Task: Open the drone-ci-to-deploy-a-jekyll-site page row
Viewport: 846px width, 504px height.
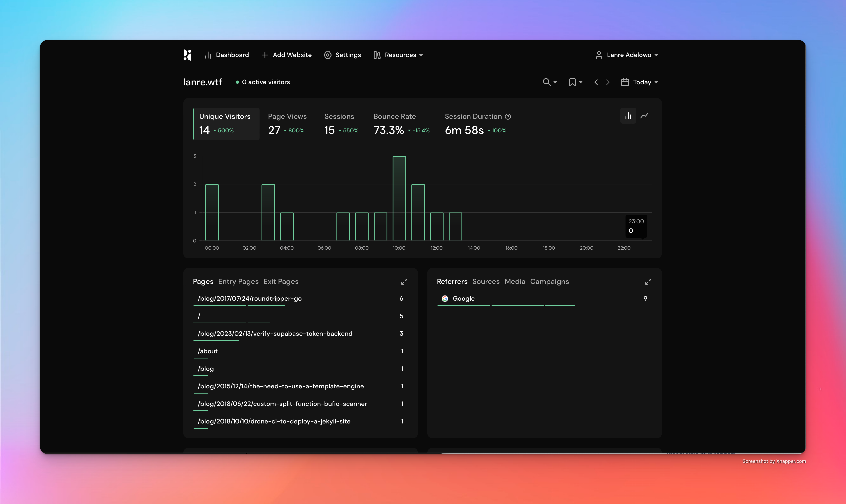Action: tap(300, 421)
